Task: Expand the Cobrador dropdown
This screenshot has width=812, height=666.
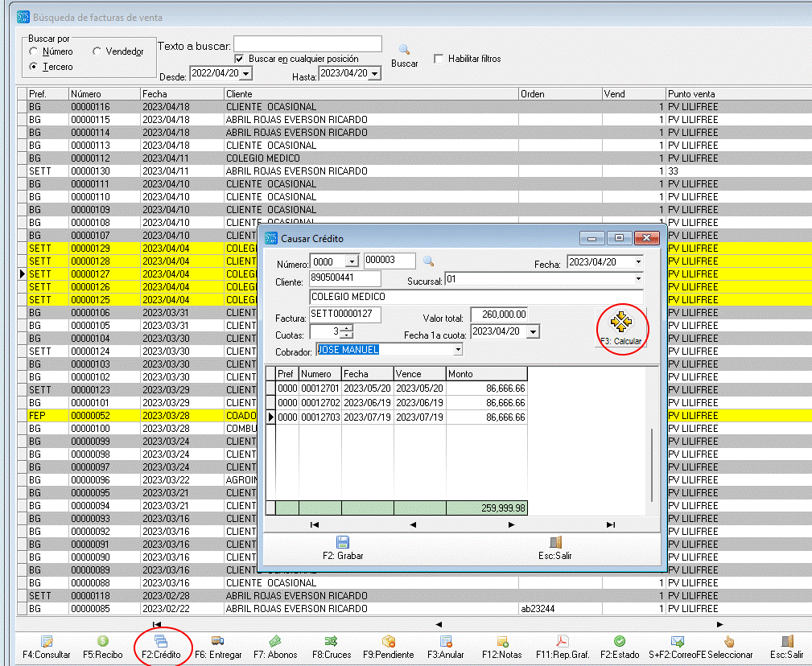Action: coord(458,350)
